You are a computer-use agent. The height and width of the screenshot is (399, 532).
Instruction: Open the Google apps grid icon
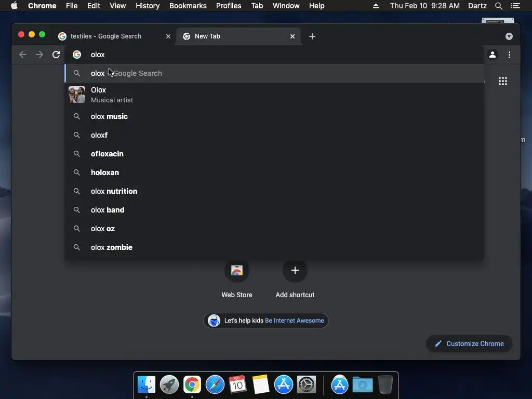(502, 81)
